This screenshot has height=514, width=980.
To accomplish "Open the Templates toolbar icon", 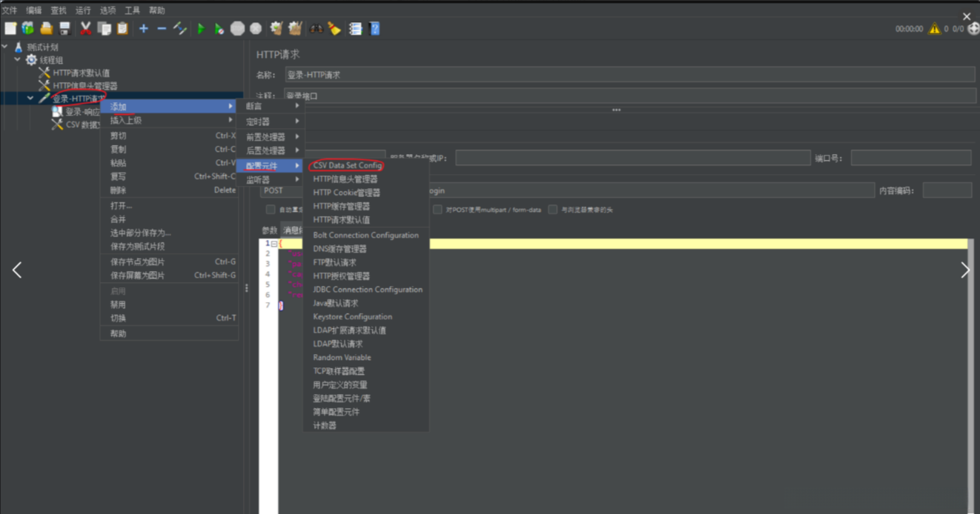I will 28,28.
